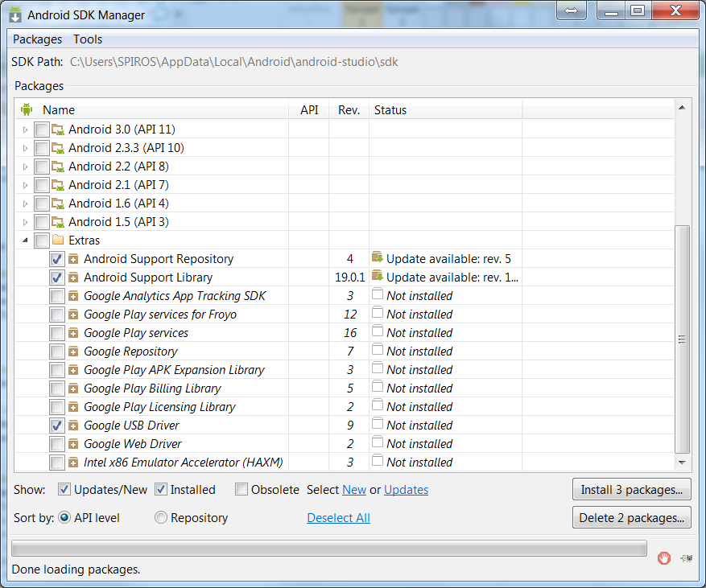This screenshot has width=706, height=588.
Task: Click Install 3 packages button
Action: 632,490
